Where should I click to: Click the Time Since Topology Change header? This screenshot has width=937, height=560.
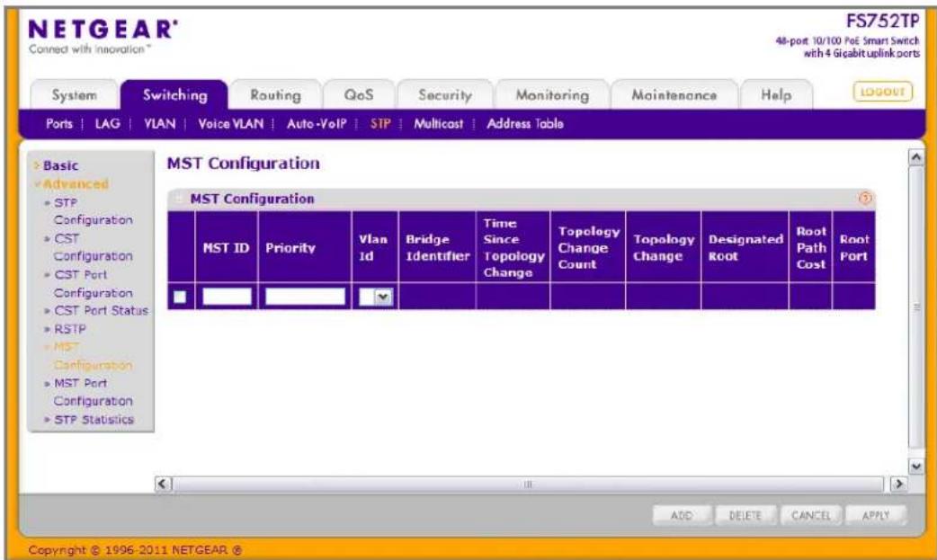click(513, 247)
